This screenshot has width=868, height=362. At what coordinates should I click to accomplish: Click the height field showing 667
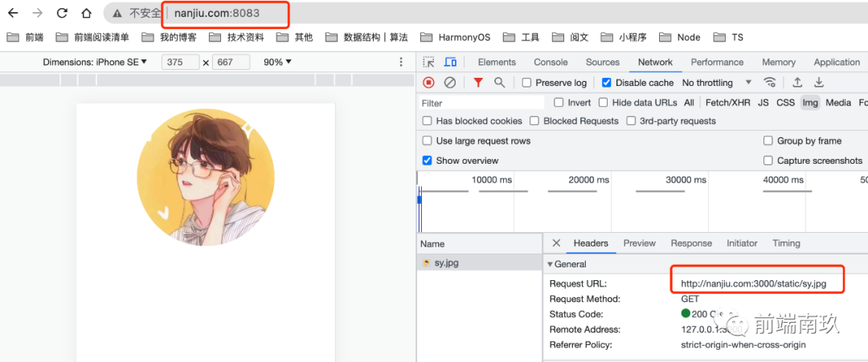click(231, 63)
